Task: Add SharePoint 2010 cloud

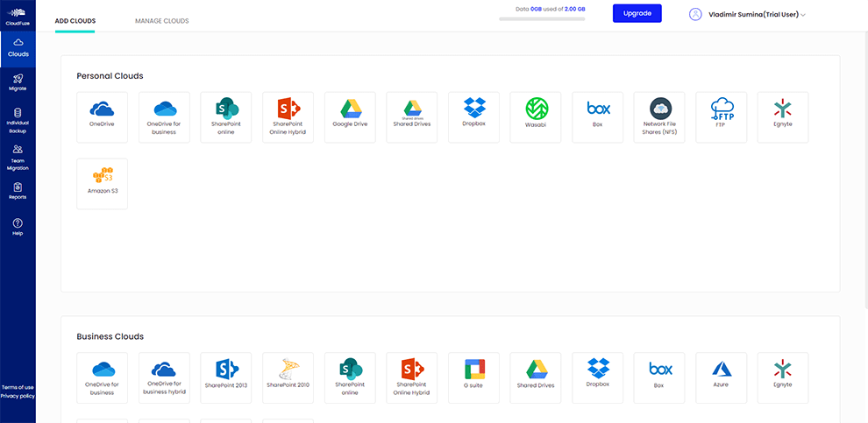Action: [288, 377]
